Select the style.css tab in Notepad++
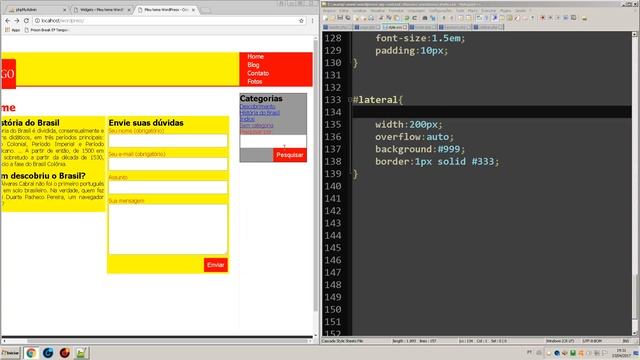 [395, 27]
